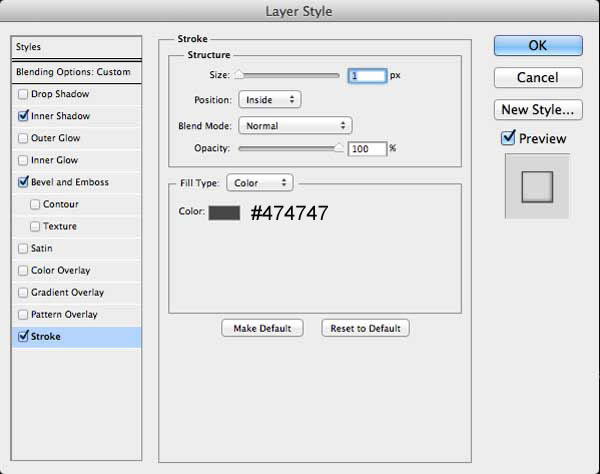Uncheck the Inner Shadow checkbox
This screenshot has width=600, height=474.
[23, 116]
